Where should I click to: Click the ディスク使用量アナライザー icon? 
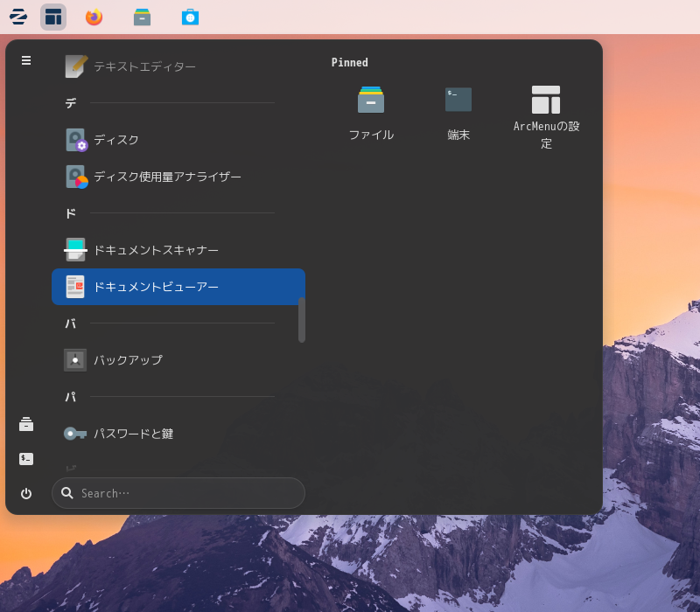coord(76,177)
